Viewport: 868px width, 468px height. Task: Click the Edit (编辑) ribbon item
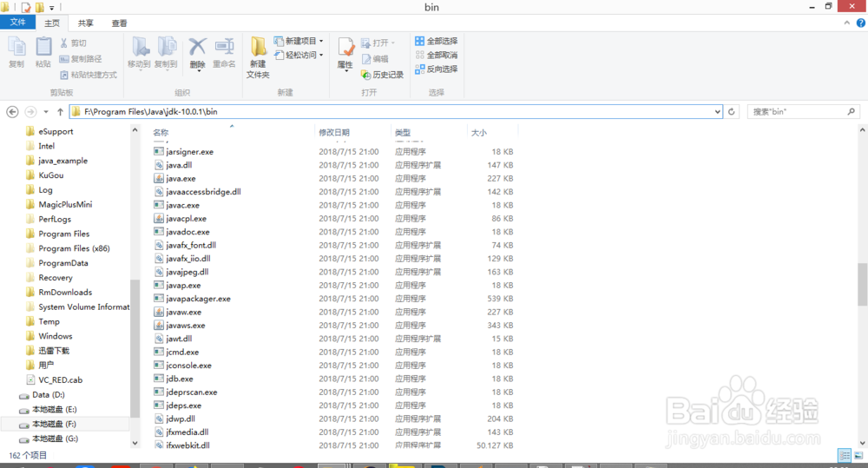pos(375,59)
